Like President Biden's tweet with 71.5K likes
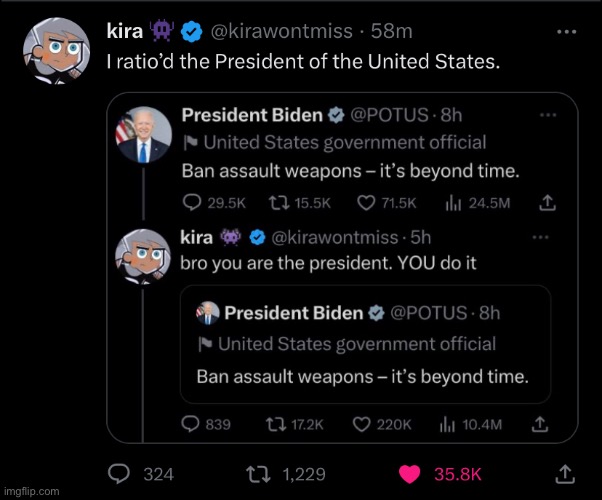The image size is (602, 500). coord(367,202)
